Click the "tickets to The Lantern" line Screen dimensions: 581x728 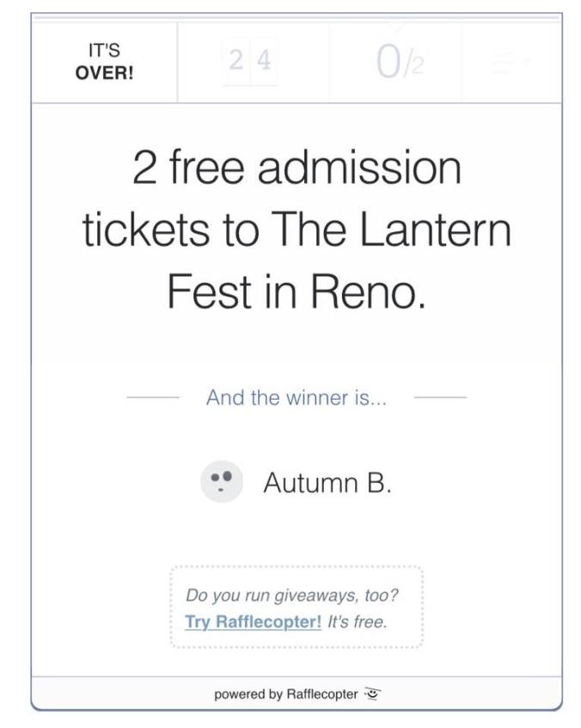point(297,230)
